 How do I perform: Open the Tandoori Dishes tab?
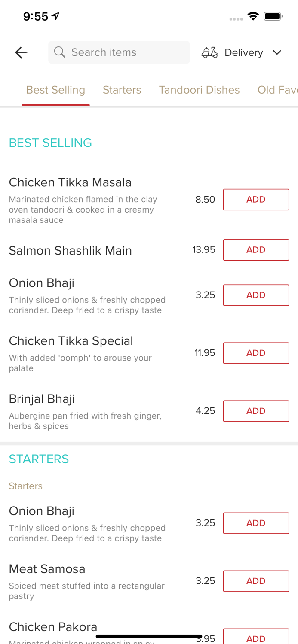199,90
